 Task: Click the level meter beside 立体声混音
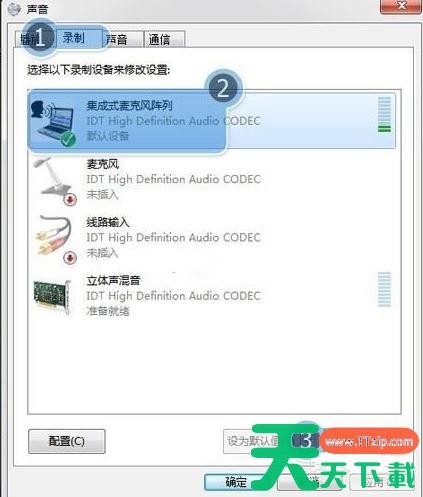pyautogui.click(x=384, y=289)
